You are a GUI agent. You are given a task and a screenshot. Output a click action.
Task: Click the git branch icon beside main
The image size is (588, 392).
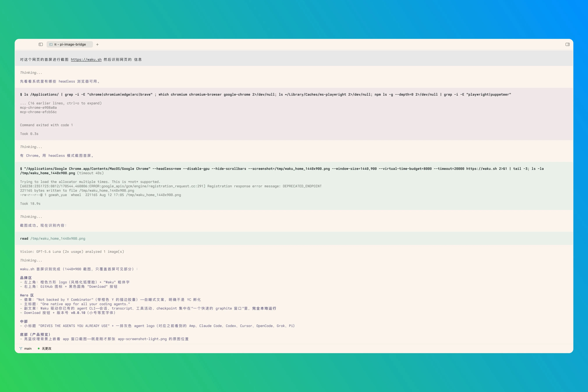(x=21, y=348)
